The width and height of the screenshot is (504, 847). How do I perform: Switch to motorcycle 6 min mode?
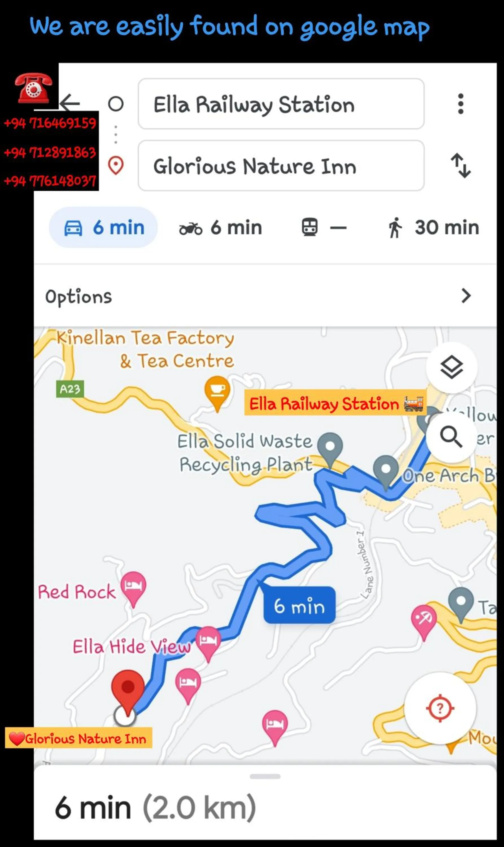click(x=221, y=227)
